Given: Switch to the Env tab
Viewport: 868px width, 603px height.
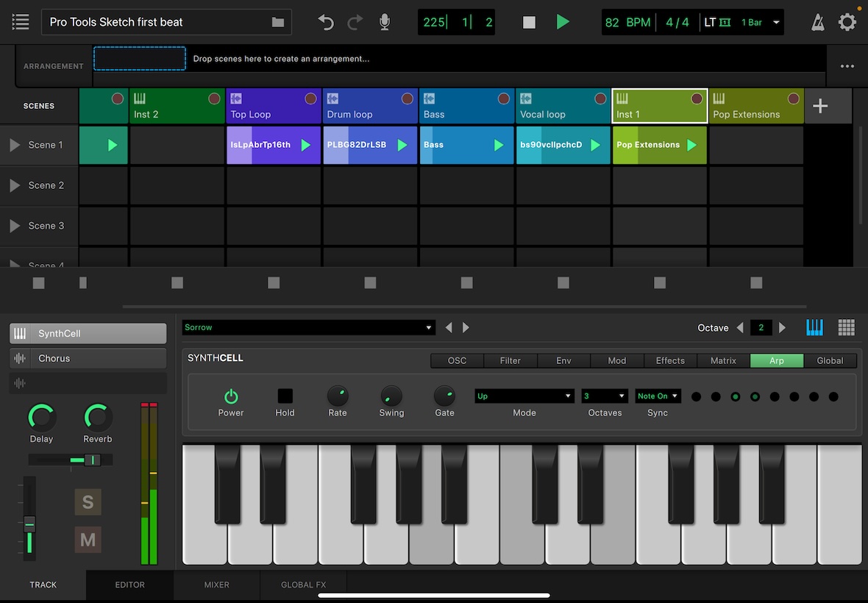Looking at the screenshot, I should point(563,360).
